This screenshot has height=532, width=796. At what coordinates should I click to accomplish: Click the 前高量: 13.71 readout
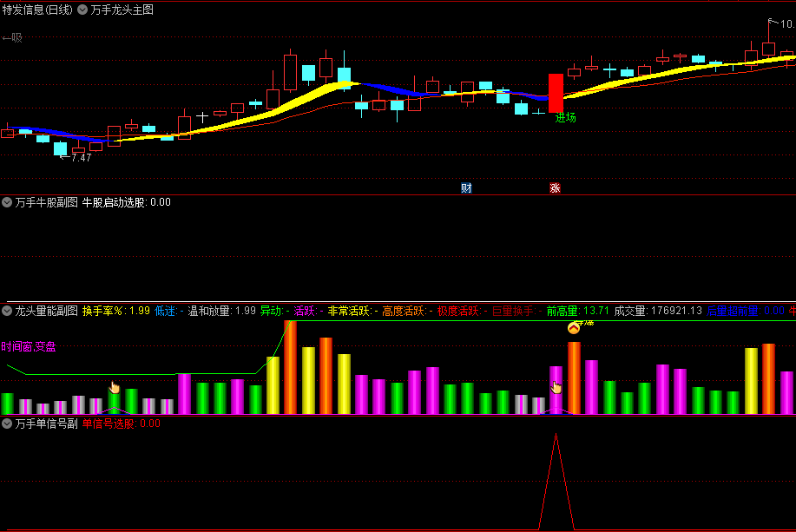pos(578,311)
